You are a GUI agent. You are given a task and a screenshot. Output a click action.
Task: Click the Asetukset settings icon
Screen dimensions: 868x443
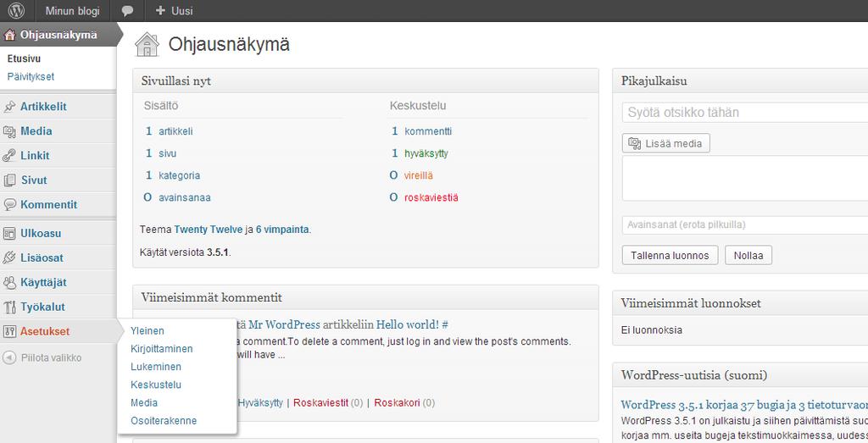9,331
